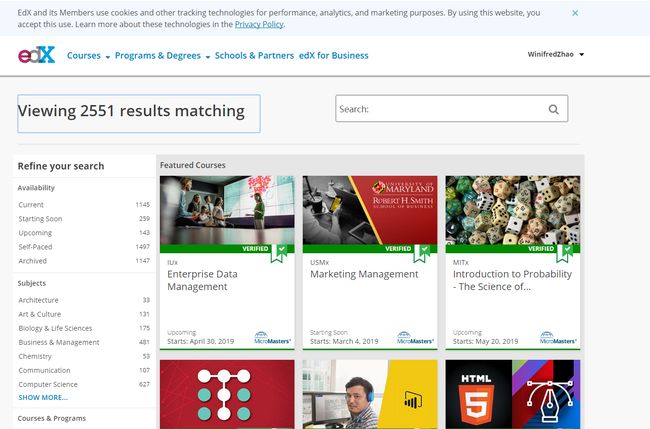Screen dimensions: 650x429
Task: Dismiss the cookie notice banner
Action: tap(575, 13)
